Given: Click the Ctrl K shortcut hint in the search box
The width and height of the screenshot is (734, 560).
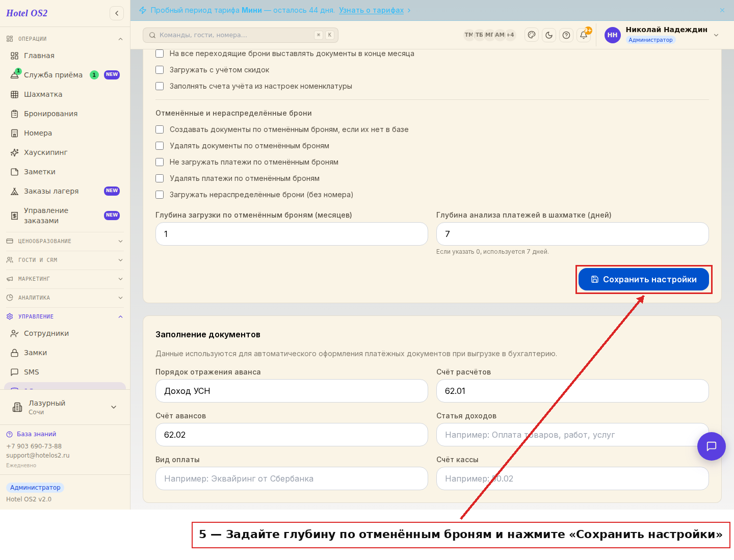Looking at the screenshot, I should click(x=324, y=35).
